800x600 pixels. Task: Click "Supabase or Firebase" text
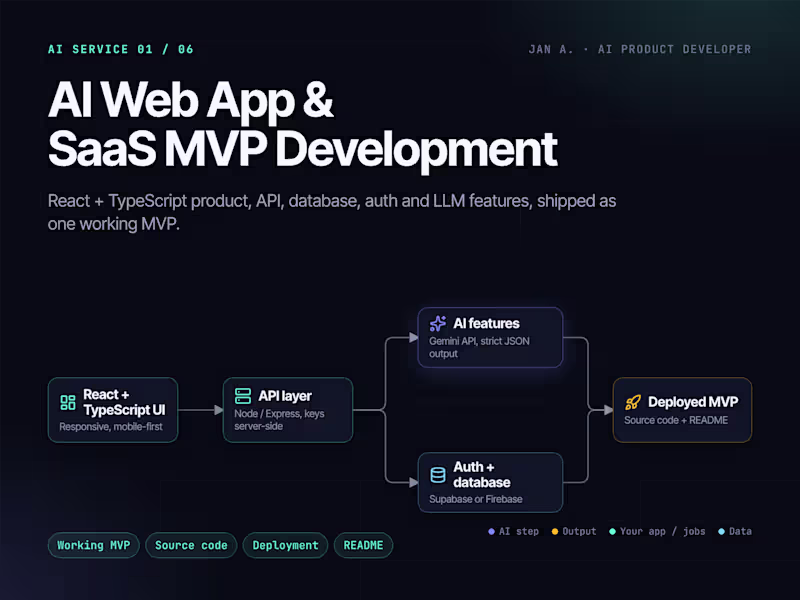(476, 499)
